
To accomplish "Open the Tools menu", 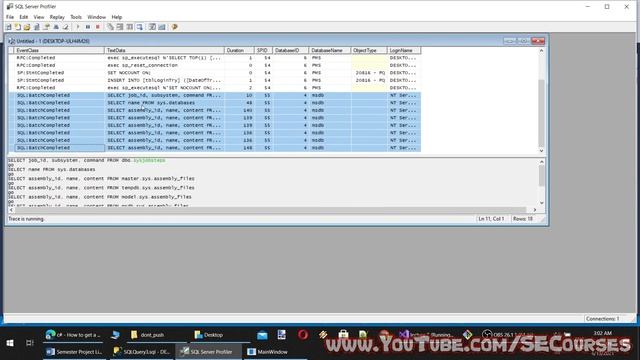I will pyautogui.click(x=76, y=17).
